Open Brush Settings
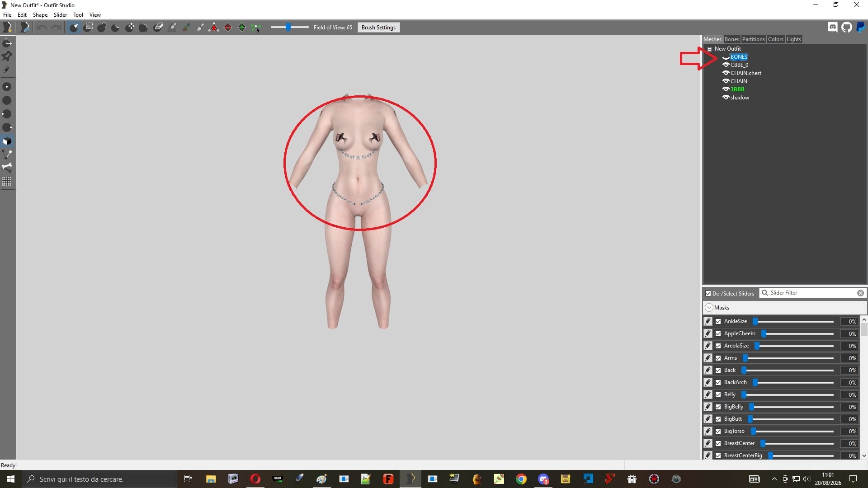The width and height of the screenshot is (868, 488). pyautogui.click(x=378, y=28)
